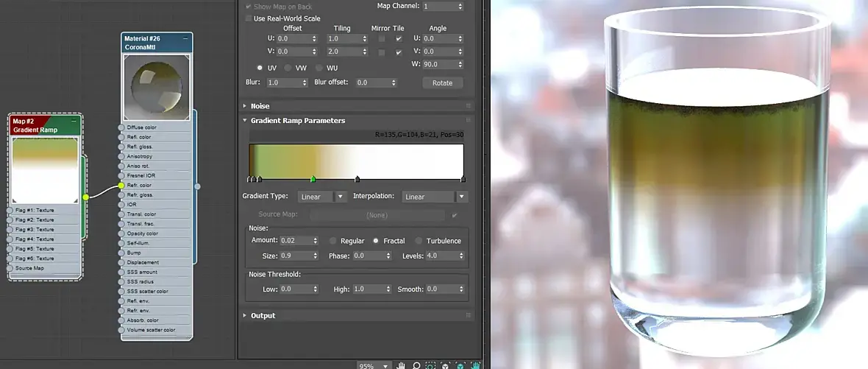Enable Mirror checkbox for U row

point(382,39)
